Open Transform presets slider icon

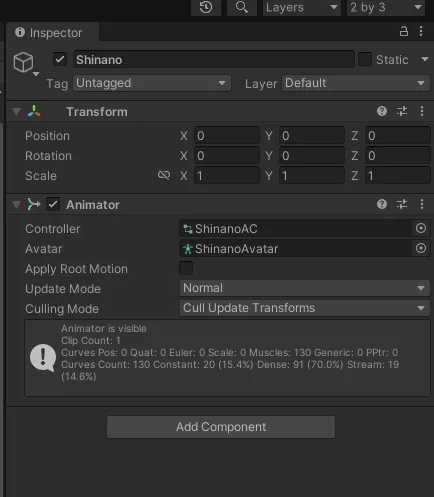pos(402,111)
